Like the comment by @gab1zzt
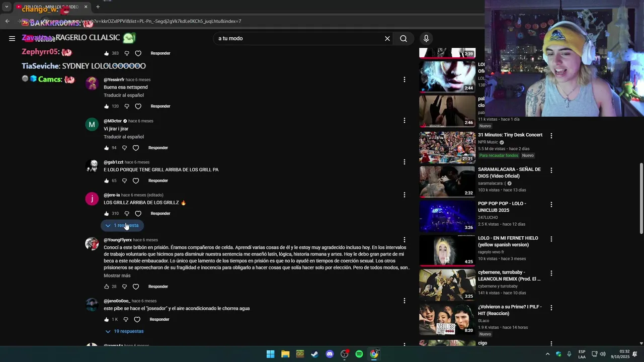Viewport: 644px width, 362px height. pyautogui.click(x=106, y=180)
